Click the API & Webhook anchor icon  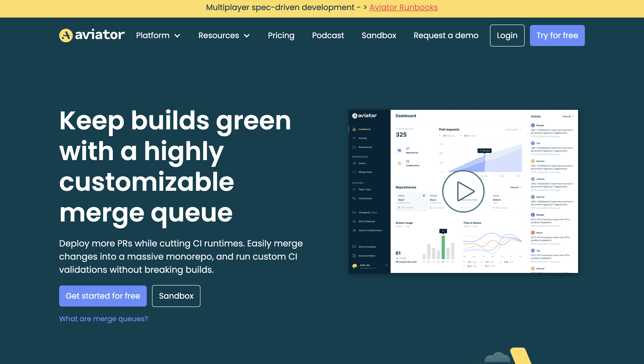(x=354, y=221)
